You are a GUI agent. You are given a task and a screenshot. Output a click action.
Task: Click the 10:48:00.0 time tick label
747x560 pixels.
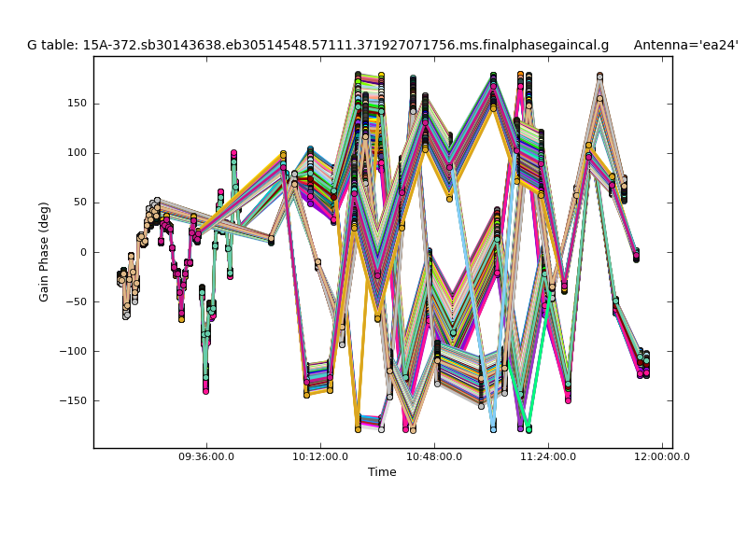434,456
